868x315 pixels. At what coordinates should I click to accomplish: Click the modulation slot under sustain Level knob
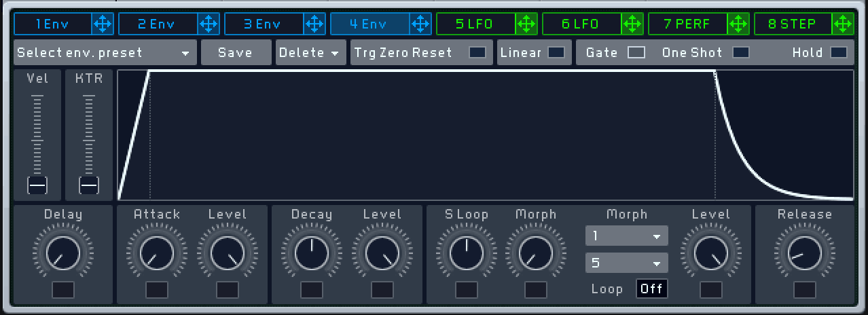711,290
